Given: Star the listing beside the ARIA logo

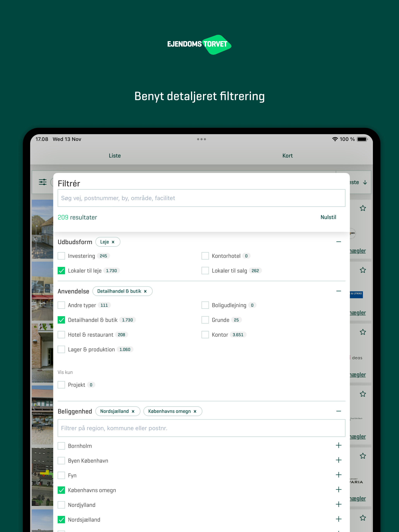Looking at the screenshot, I should pos(363,456).
